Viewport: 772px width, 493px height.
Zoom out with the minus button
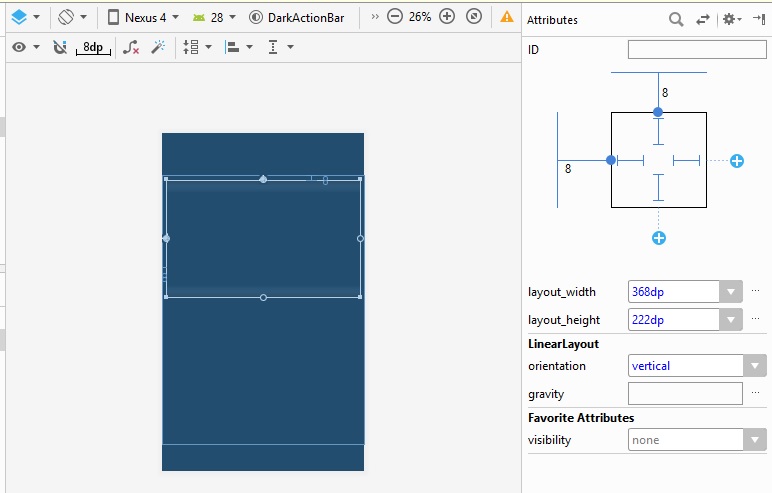coord(395,17)
